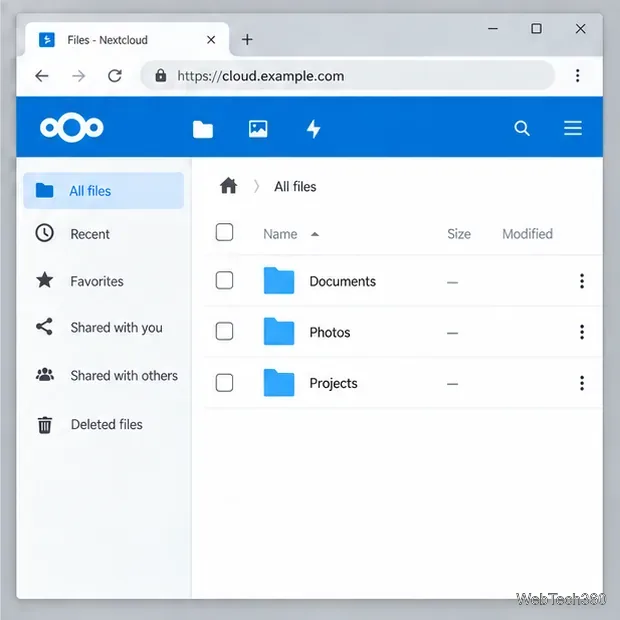Sort by Name column header
620x620 pixels.
pos(280,234)
